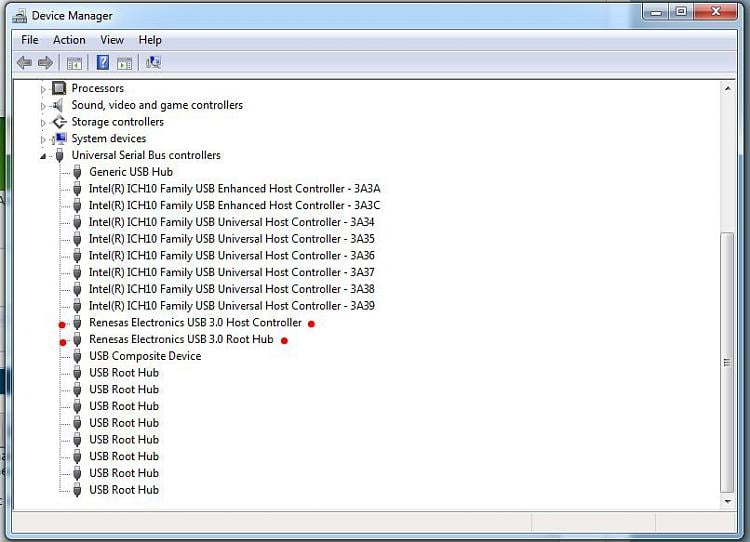The image size is (750, 542).
Task: Click the Back arrow toolbar icon
Action: pos(24,63)
